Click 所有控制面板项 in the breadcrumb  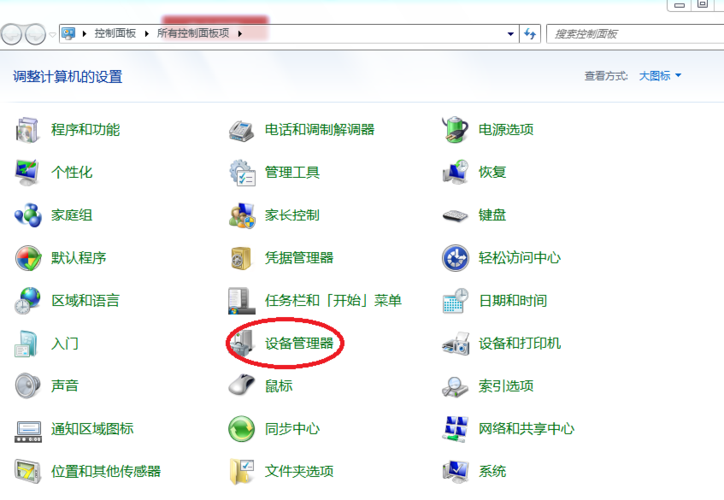tap(193, 33)
